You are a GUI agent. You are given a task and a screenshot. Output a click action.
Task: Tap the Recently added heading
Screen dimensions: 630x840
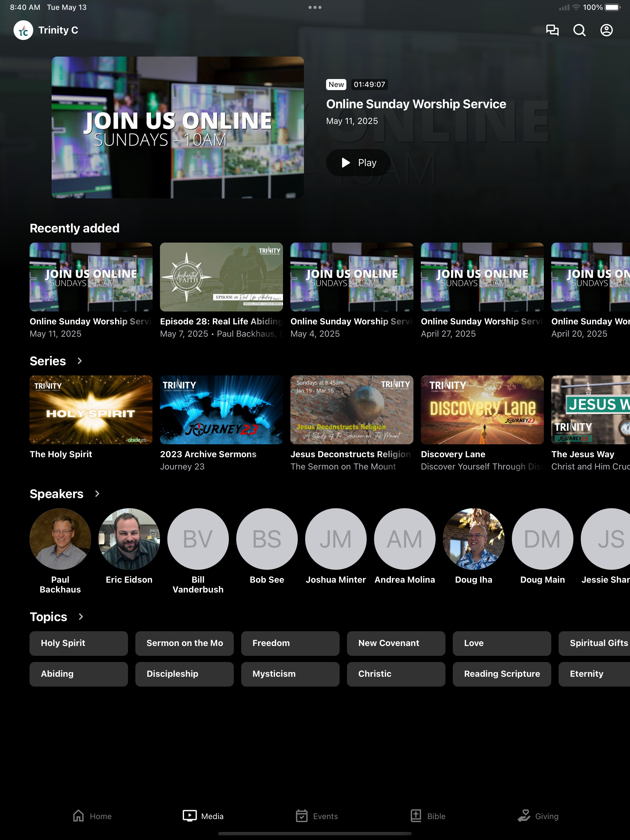point(74,228)
